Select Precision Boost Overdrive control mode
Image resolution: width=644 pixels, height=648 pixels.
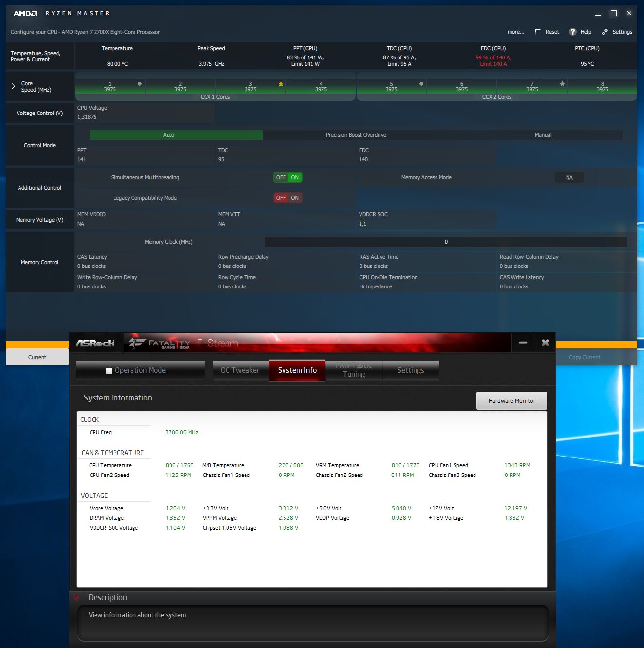(356, 135)
